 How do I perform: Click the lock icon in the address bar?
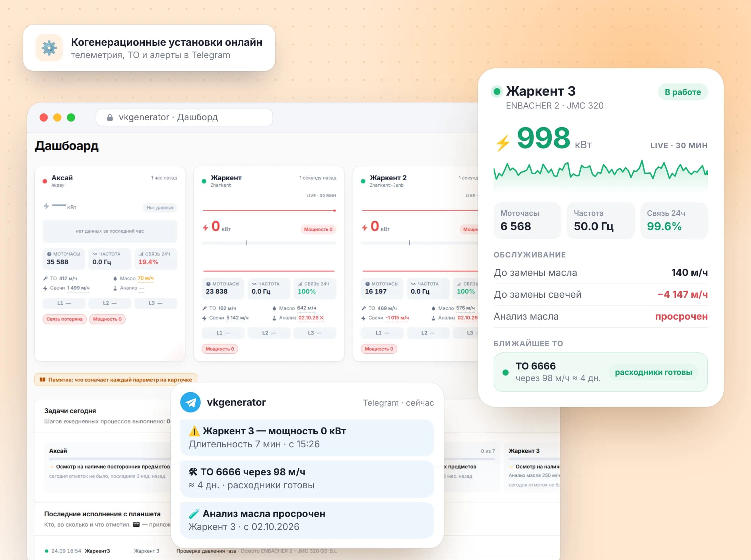(110, 117)
